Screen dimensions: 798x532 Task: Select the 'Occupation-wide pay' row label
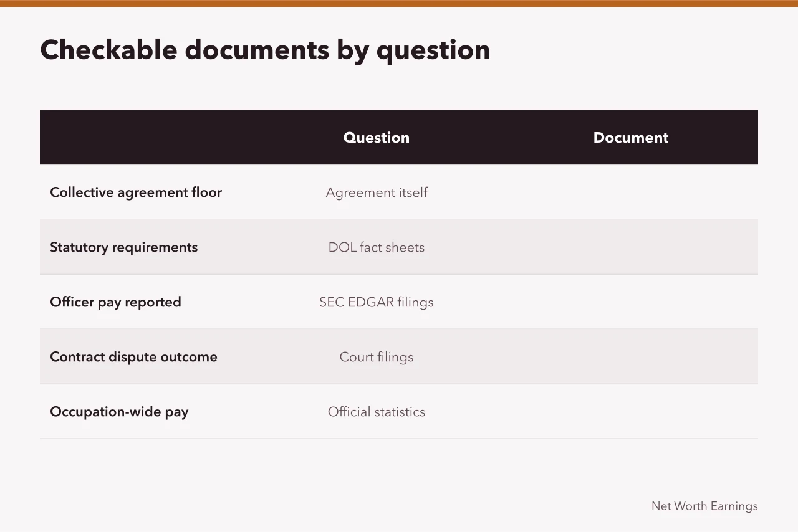pos(119,412)
